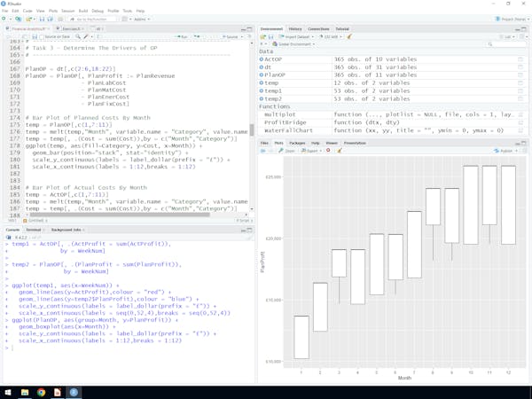Viewport: 532px width, 399px height.
Task: Save workspace icon in Environment pane
Action: [270, 36]
